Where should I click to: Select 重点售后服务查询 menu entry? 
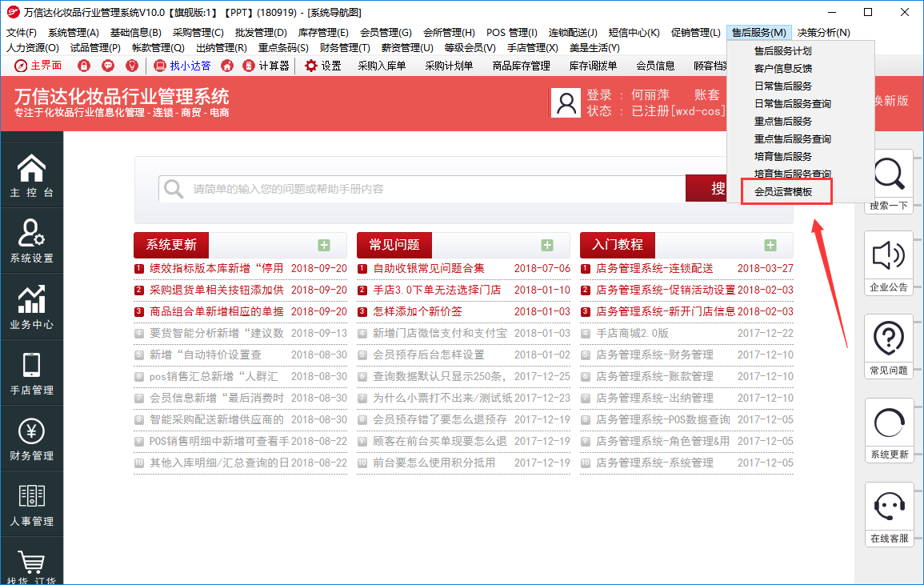click(792, 139)
